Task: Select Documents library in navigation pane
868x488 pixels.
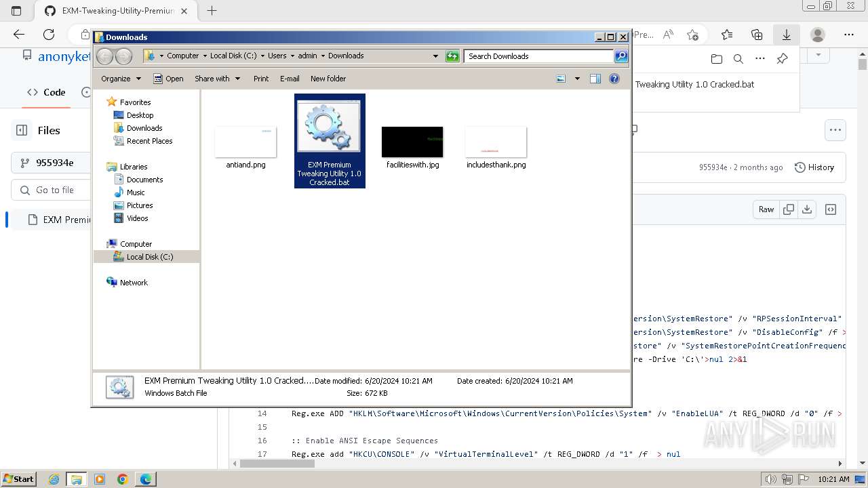Action: [x=144, y=180]
